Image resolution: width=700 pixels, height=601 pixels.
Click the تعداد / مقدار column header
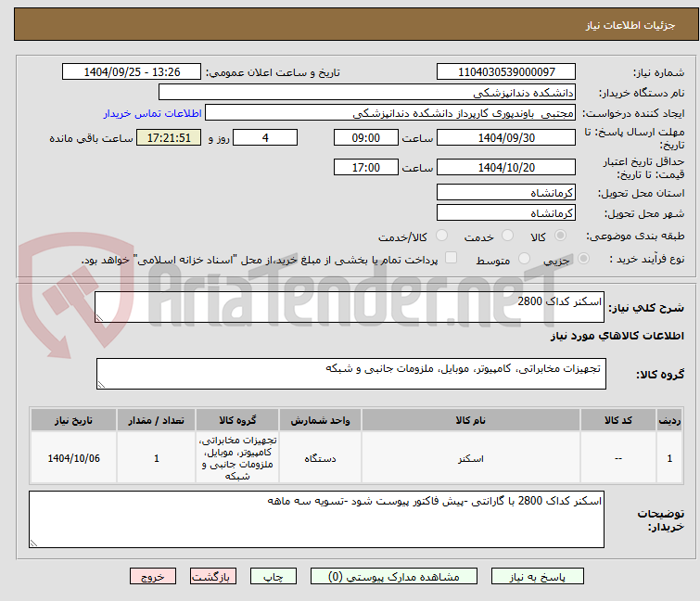[x=156, y=420]
